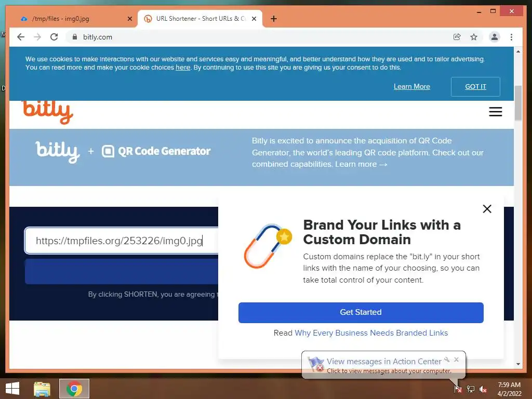Click the Get Started button
This screenshot has width=532, height=399.
coord(361,312)
